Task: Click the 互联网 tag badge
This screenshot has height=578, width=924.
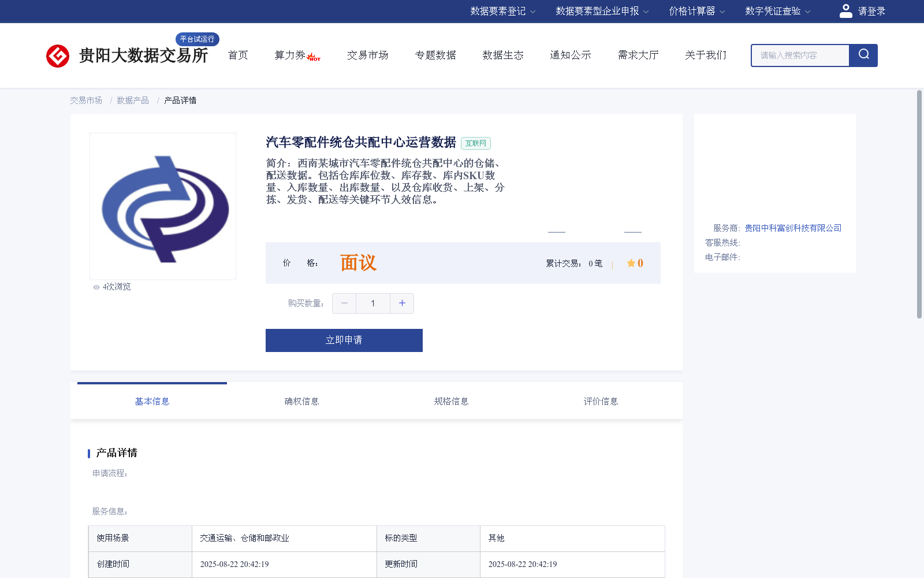Action: point(476,143)
